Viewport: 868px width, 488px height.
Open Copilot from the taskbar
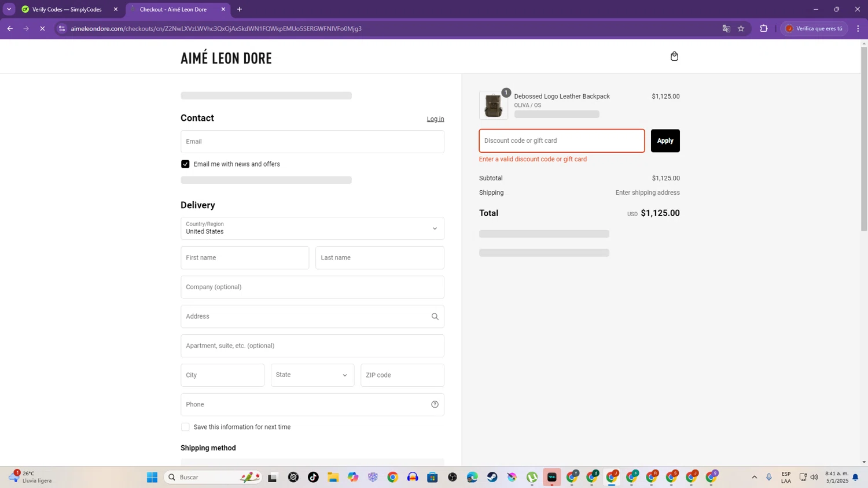pos(353,477)
